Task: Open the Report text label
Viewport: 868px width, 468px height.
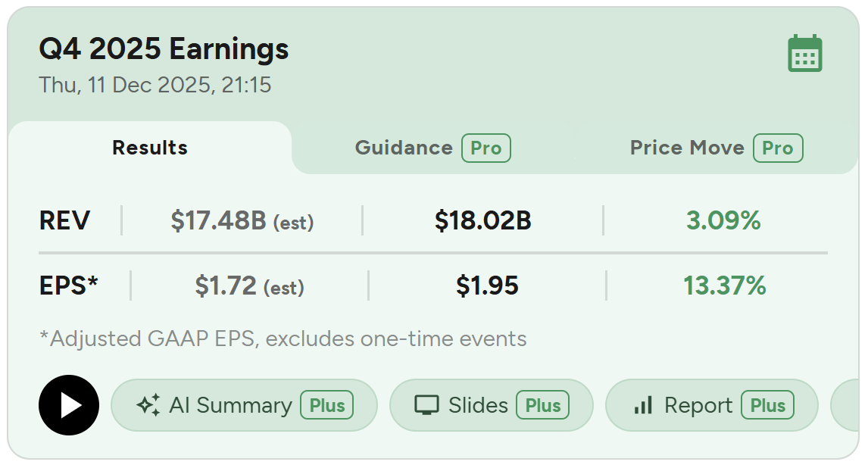Action: pyautogui.click(x=698, y=405)
